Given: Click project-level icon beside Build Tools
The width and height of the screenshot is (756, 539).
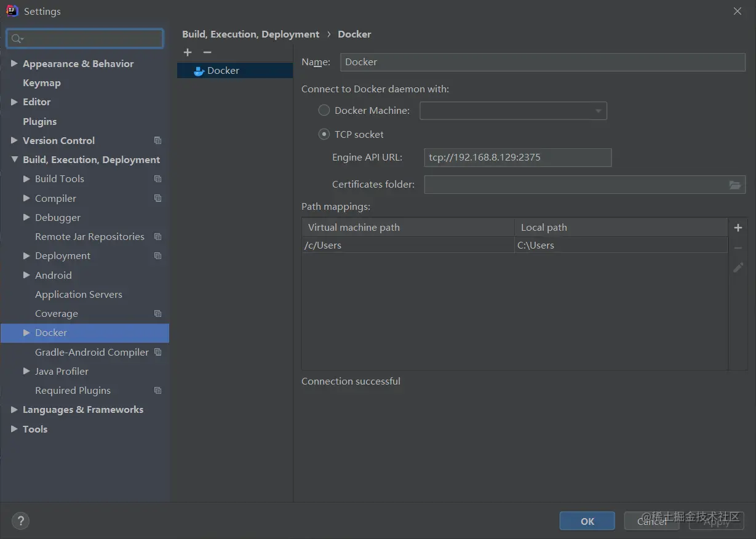Looking at the screenshot, I should click(158, 179).
